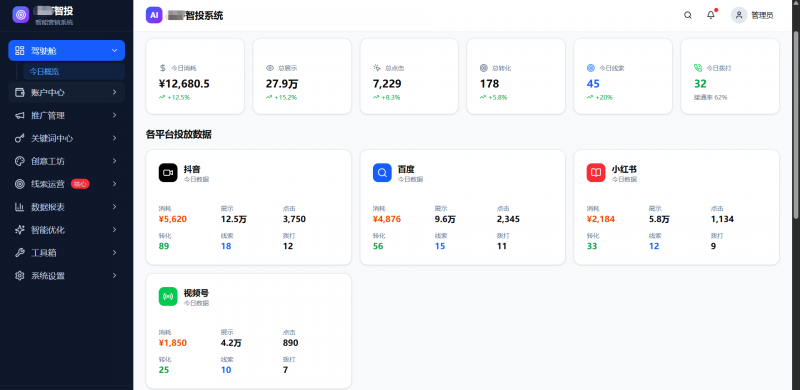800x390 pixels.
Task: Expand the 线索运营 chevron
Action: (114, 184)
